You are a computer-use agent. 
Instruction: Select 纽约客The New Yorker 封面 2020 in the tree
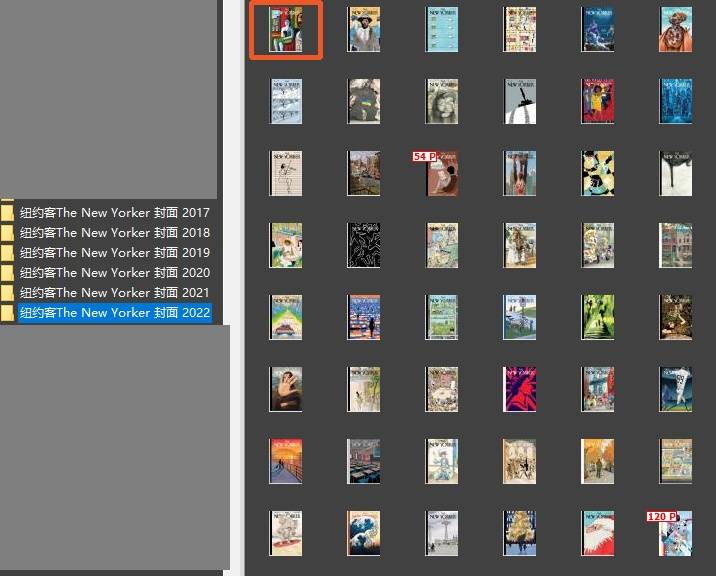click(114, 273)
